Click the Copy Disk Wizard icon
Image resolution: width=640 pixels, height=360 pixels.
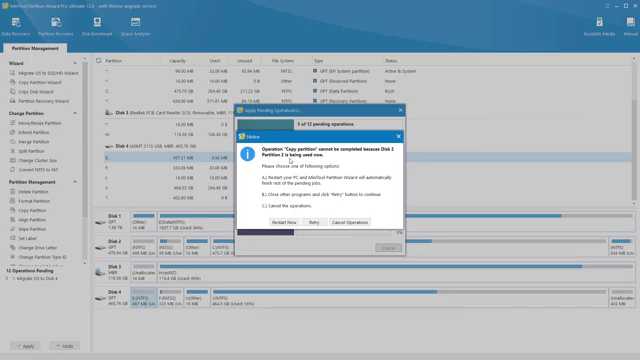click(13, 91)
